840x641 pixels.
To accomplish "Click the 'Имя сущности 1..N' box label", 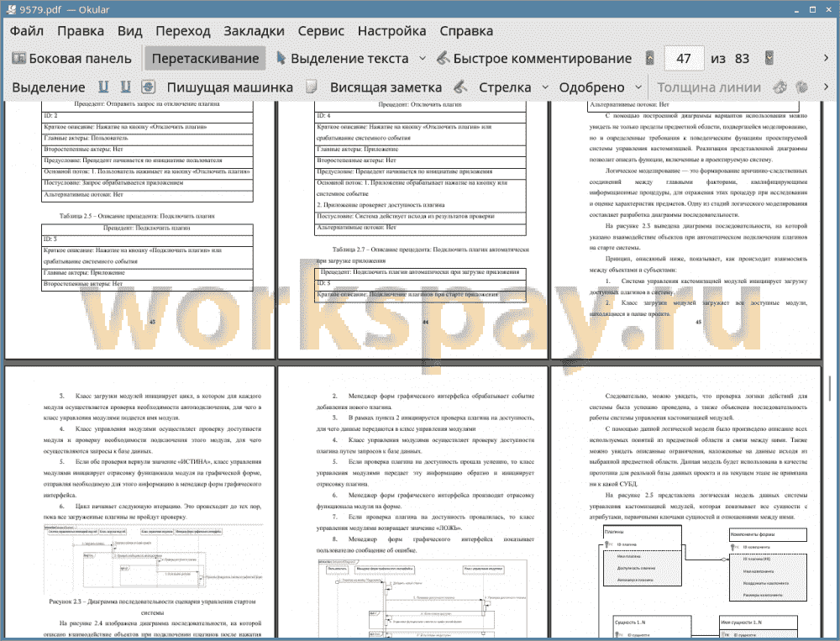I will 741,623.
